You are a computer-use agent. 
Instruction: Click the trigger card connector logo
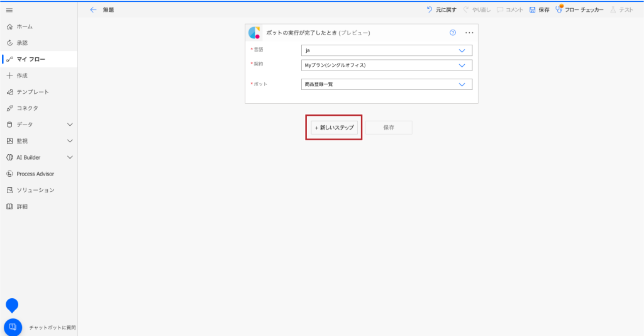[x=254, y=33]
